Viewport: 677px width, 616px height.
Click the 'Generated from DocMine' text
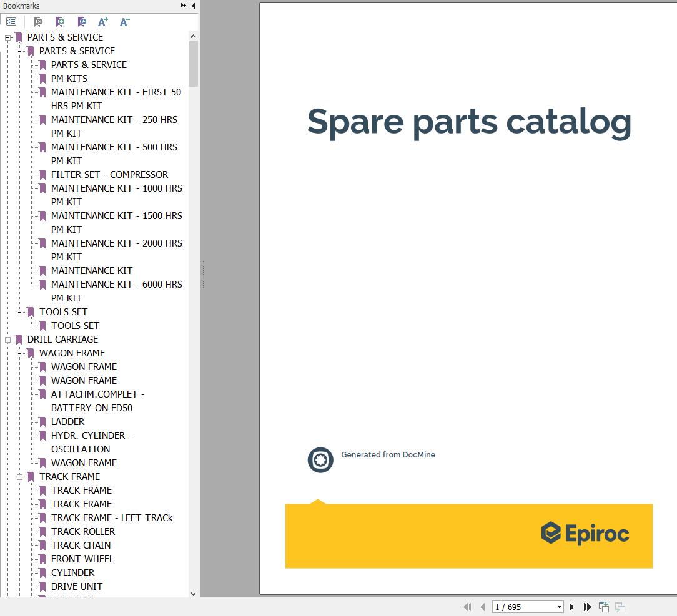(x=388, y=454)
